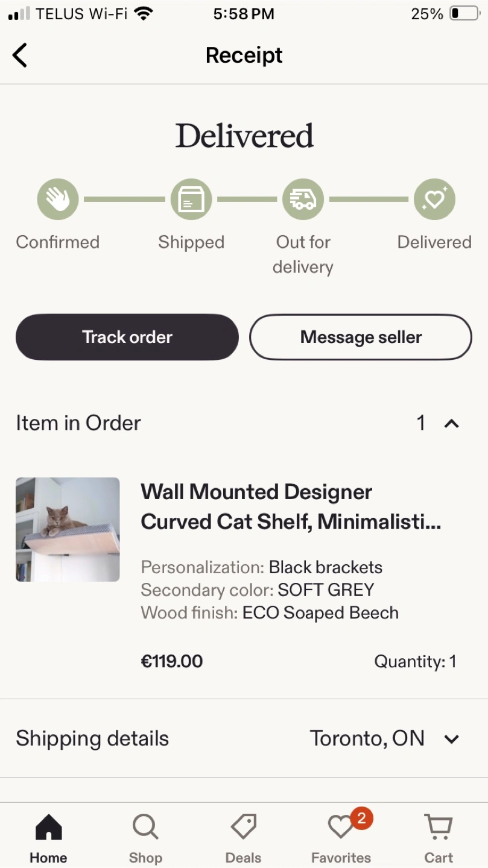Collapse the Item in Order section
The width and height of the screenshot is (488, 868).
coord(452,424)
